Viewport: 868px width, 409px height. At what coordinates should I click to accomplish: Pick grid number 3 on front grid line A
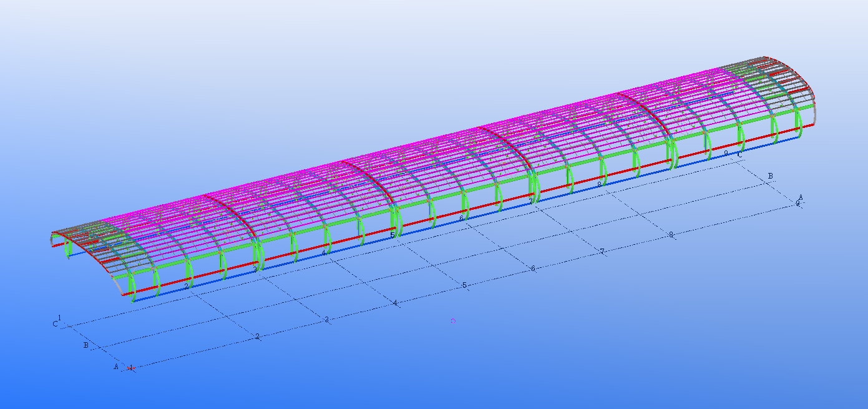tap(326, 320)
